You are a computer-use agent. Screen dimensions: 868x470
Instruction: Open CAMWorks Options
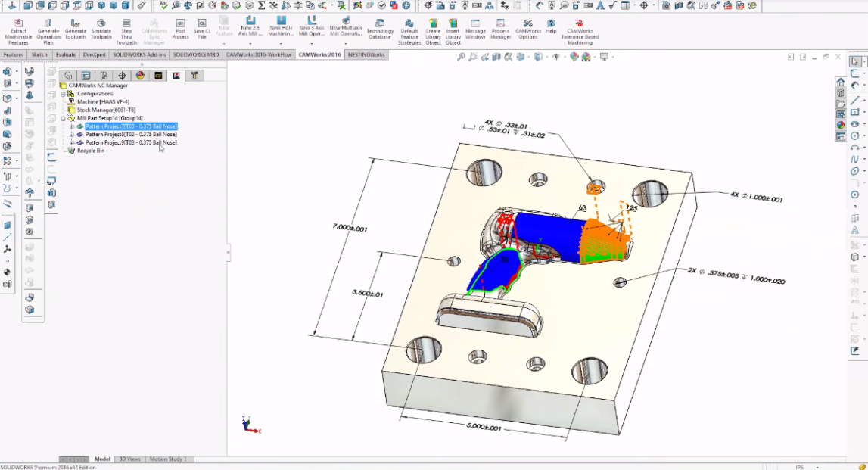[527, 30]
